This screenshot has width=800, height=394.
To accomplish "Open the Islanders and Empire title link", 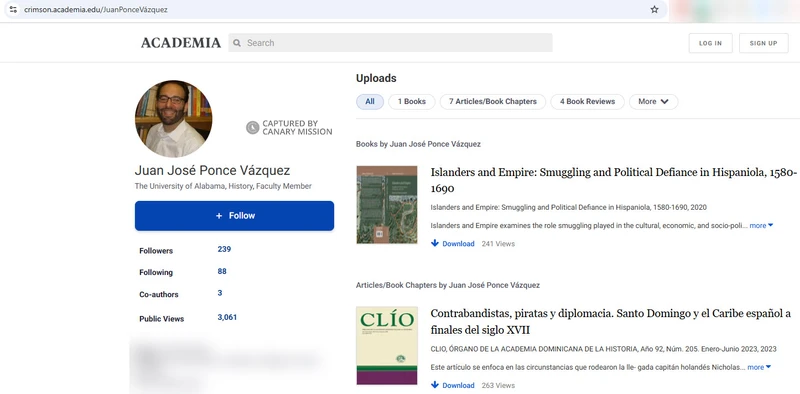I will (x=614, y=181).
